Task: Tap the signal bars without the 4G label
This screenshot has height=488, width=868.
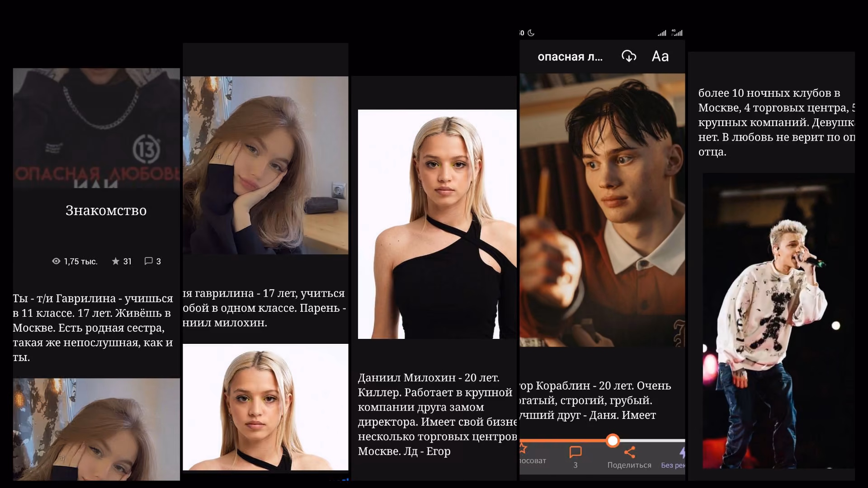Action: 662,33
